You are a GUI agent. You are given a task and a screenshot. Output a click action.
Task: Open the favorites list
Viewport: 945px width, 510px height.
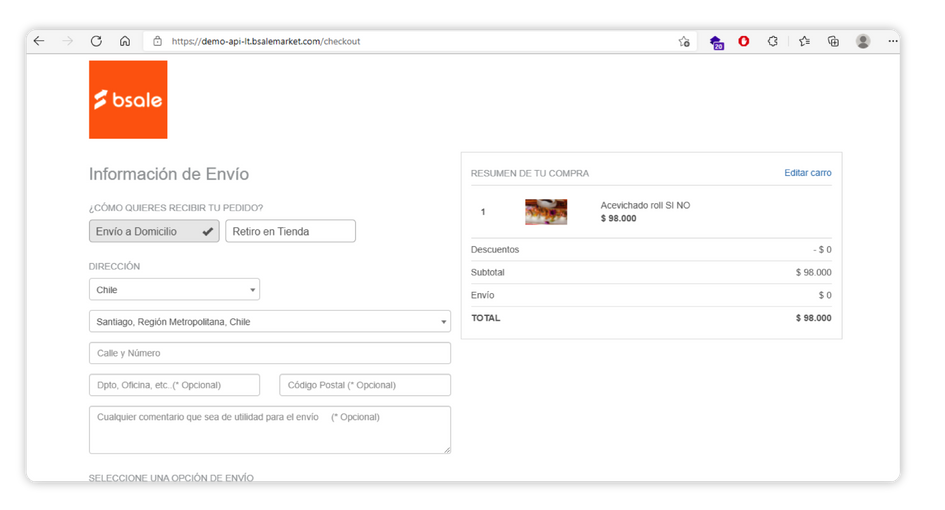[x=804, y=41]
